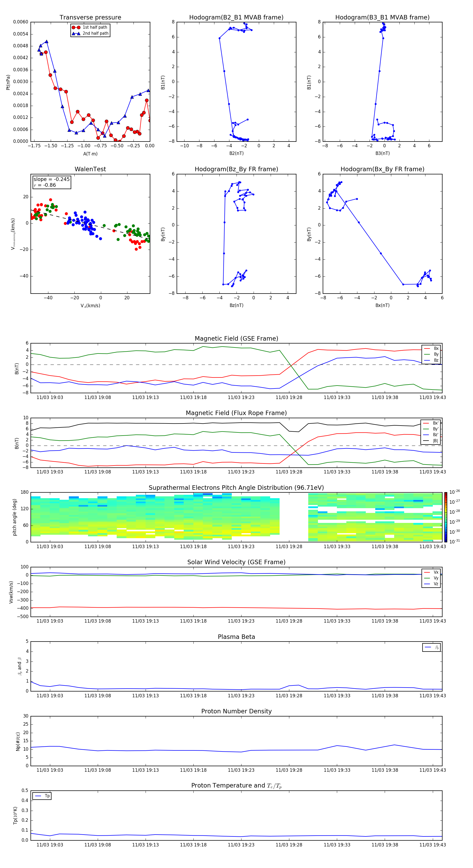Viewport: 473px width, 868px height.
Task: Select the By' legend entry in Flux Rope plot
Action: [x=431, y=429]
